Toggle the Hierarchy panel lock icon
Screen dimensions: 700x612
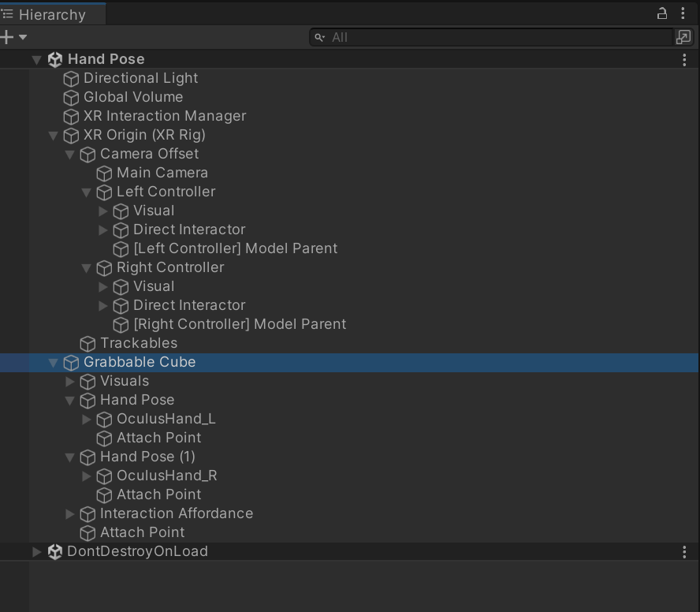pyautogui.click(x=662, y=13)
